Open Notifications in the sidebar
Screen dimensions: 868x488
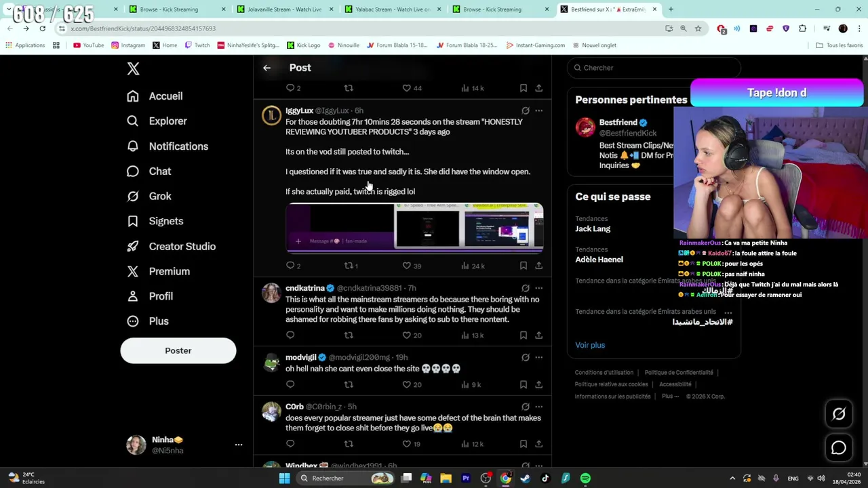[167, 146]
